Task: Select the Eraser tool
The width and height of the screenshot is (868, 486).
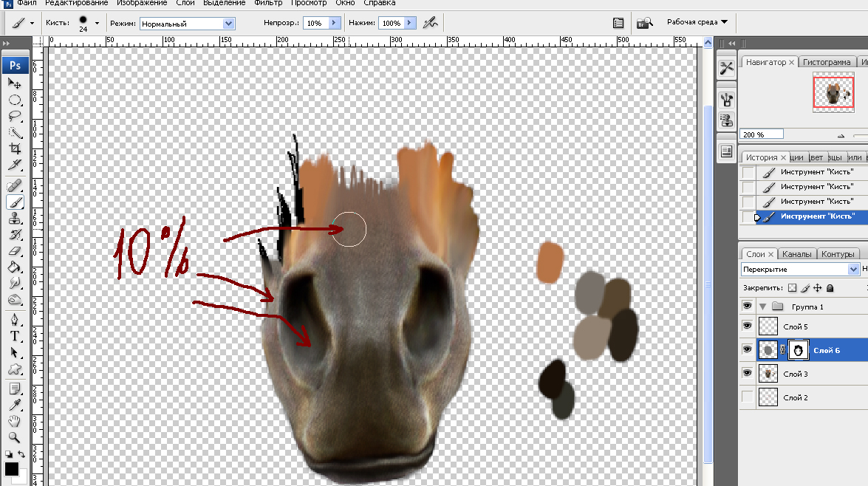Action: pos(15,251)
